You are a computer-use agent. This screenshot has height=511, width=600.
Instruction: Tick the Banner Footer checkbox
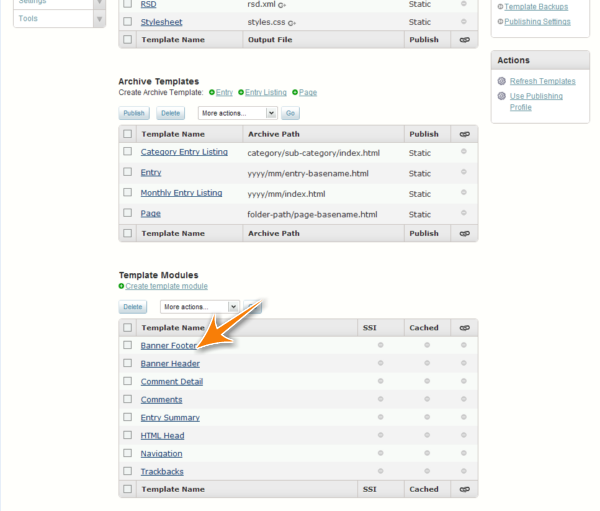tap(127, 345)
